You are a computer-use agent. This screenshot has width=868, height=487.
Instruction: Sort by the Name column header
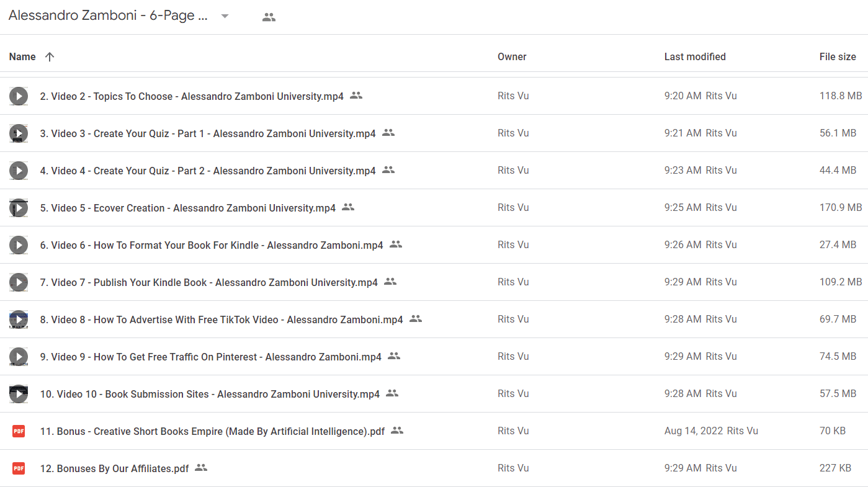pos(22,56)
